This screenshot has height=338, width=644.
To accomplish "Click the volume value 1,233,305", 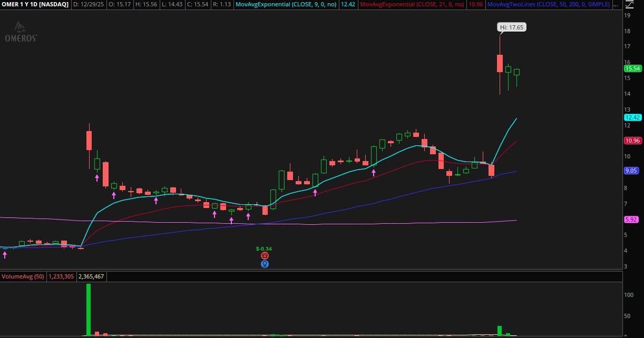I will [62, 277].
